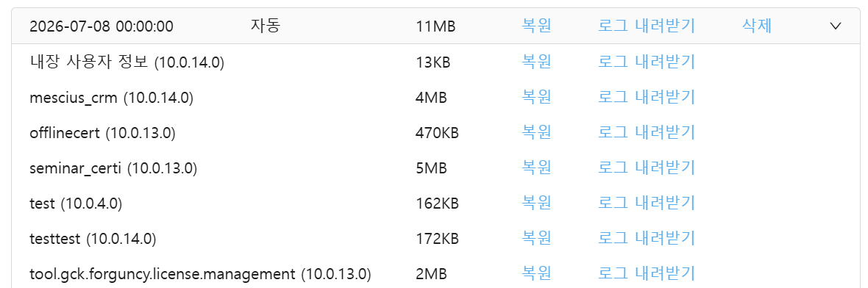Download log for 내장 사용자 정보
This screenshot has height=288, width=868.
point(647,62)
